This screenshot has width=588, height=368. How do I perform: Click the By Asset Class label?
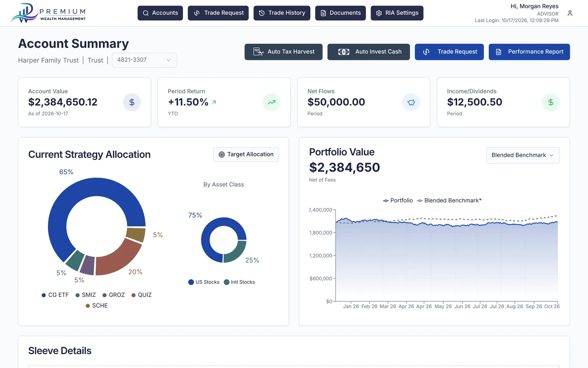point(223,185)
